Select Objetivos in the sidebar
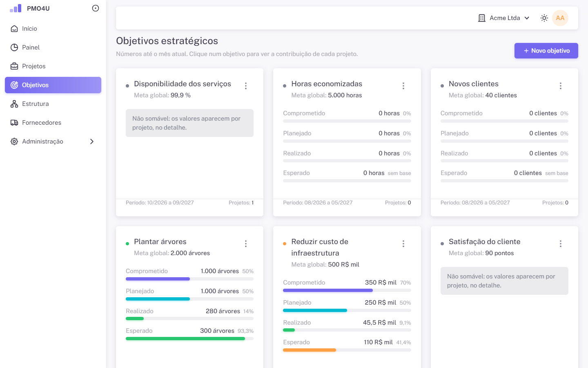588x368 pixels. [53, 85]
